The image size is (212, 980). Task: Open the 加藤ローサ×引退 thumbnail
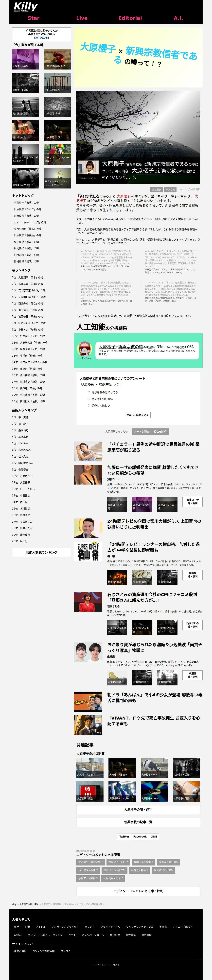[x=117, y=504]
